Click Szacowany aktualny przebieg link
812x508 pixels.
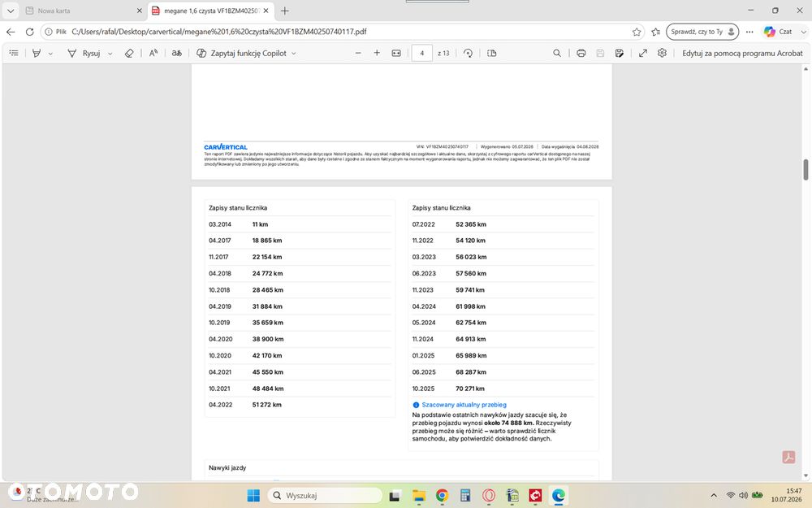464,405
